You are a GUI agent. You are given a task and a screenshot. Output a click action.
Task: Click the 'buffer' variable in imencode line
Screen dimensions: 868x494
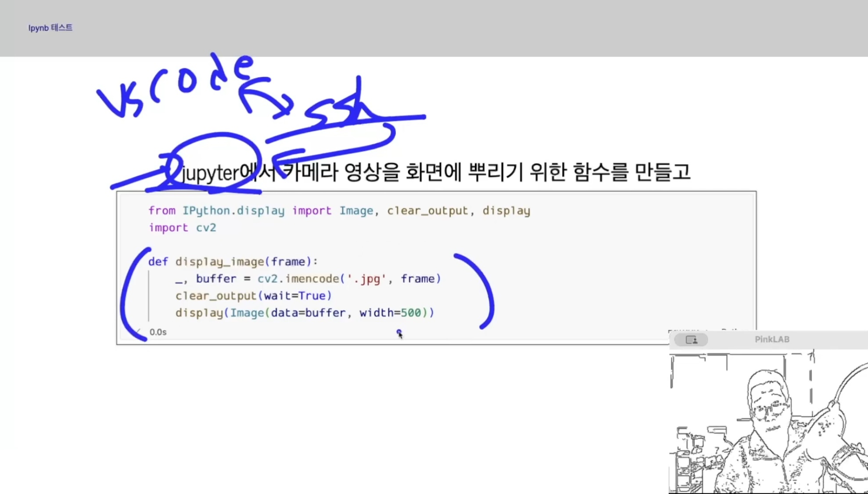(x=216, y=279)
